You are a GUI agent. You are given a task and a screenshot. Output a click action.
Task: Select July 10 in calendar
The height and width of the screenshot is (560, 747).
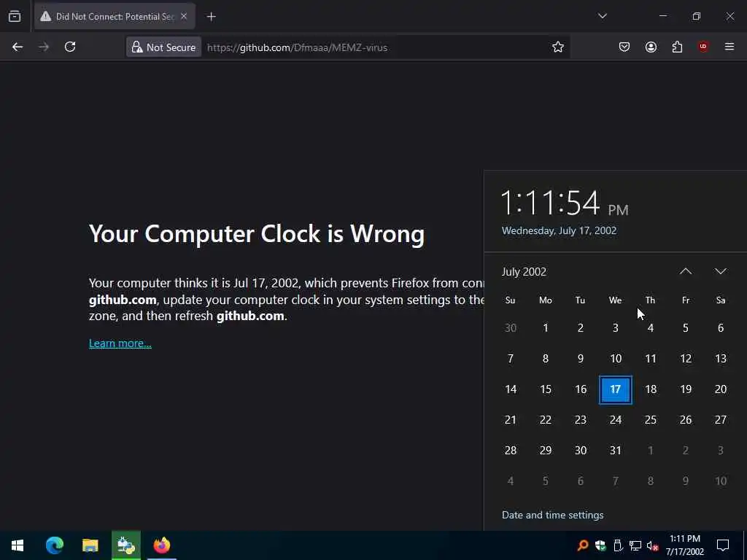tap(616, 359)
